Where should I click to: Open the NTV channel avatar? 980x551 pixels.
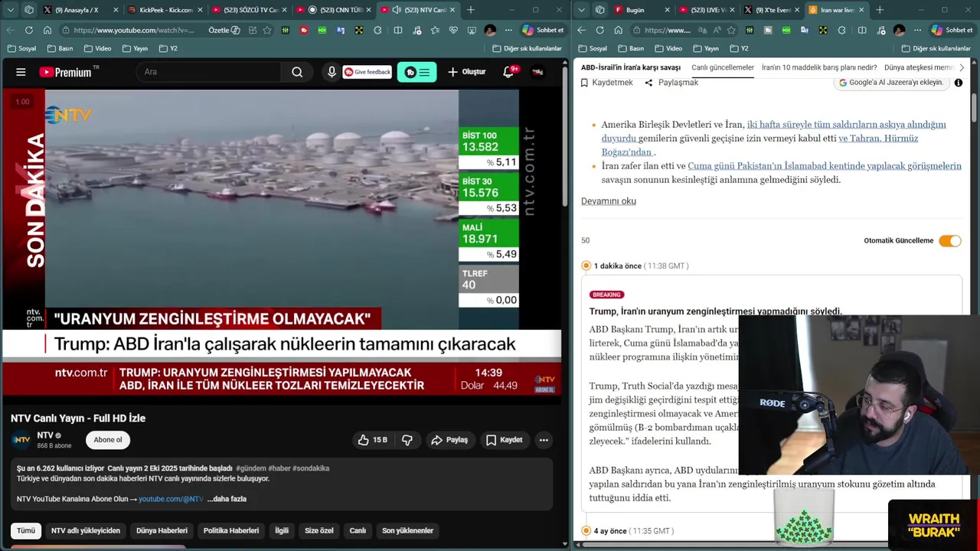click(21, 440)
